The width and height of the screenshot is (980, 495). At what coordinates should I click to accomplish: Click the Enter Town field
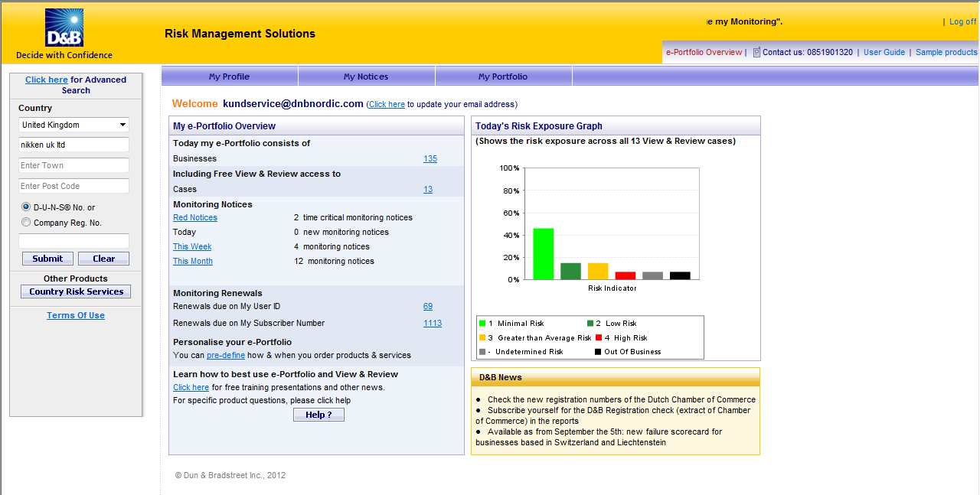coord(73,165)
